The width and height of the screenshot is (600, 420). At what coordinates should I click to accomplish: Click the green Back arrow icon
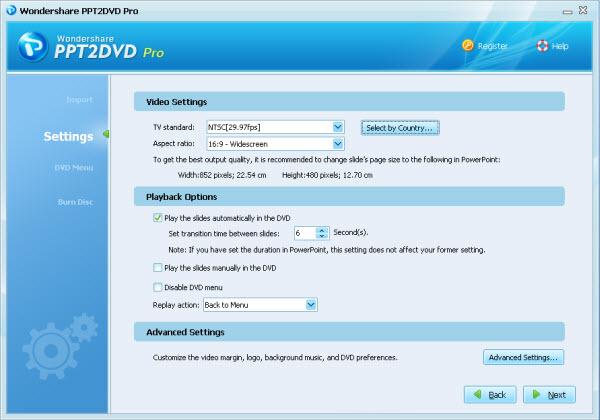(478, 394)
